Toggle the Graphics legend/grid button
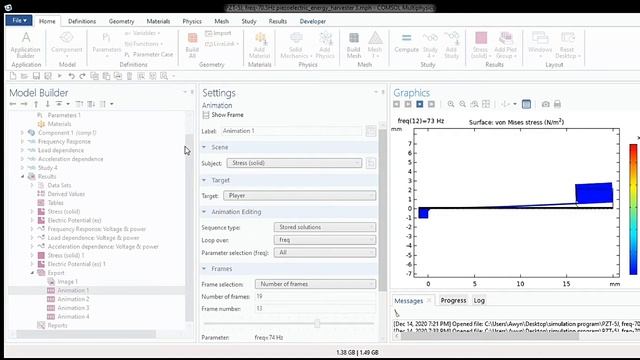 click(527, 104)
